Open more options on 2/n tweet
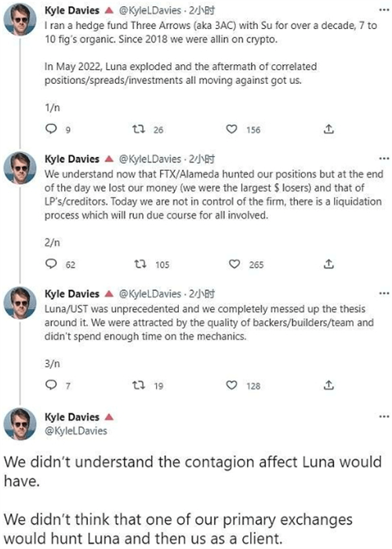Image resolution: width=392 pixels, height=549 pixels. click(384, 158)
